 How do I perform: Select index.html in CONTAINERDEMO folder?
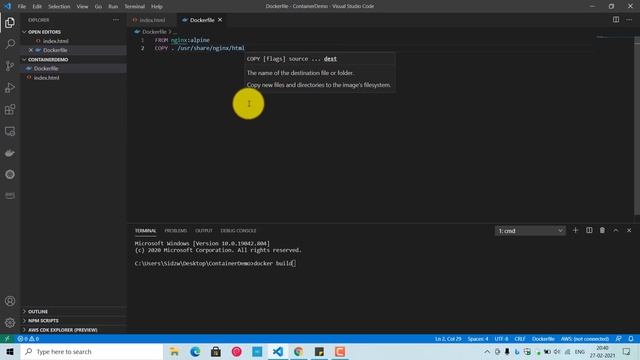[x=73, y=78]
